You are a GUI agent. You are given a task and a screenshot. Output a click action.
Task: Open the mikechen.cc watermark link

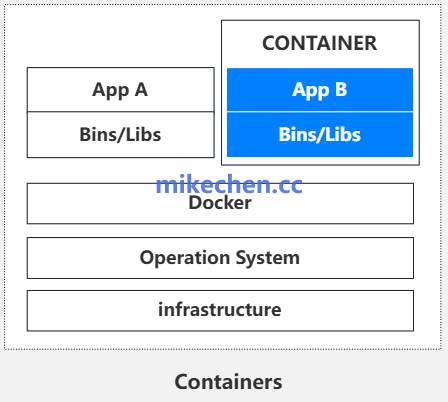(x=229, y=184)
